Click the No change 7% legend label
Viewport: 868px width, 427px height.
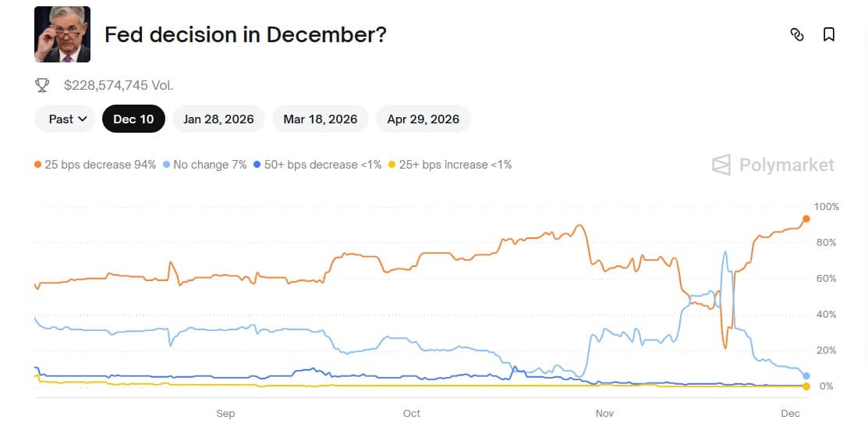[210, 165]
